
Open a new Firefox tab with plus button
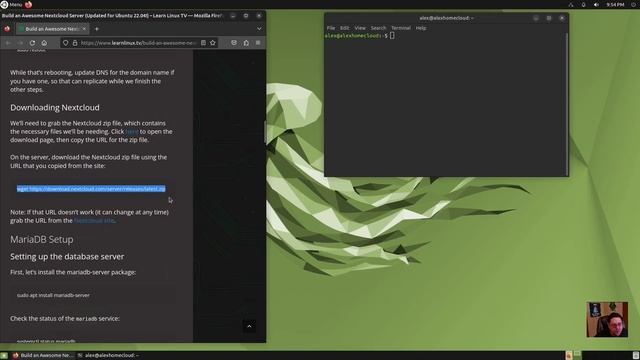pos(97,29)
